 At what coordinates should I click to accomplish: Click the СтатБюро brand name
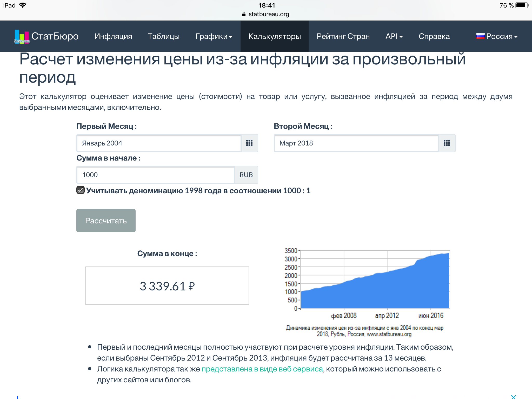(55, 36)
